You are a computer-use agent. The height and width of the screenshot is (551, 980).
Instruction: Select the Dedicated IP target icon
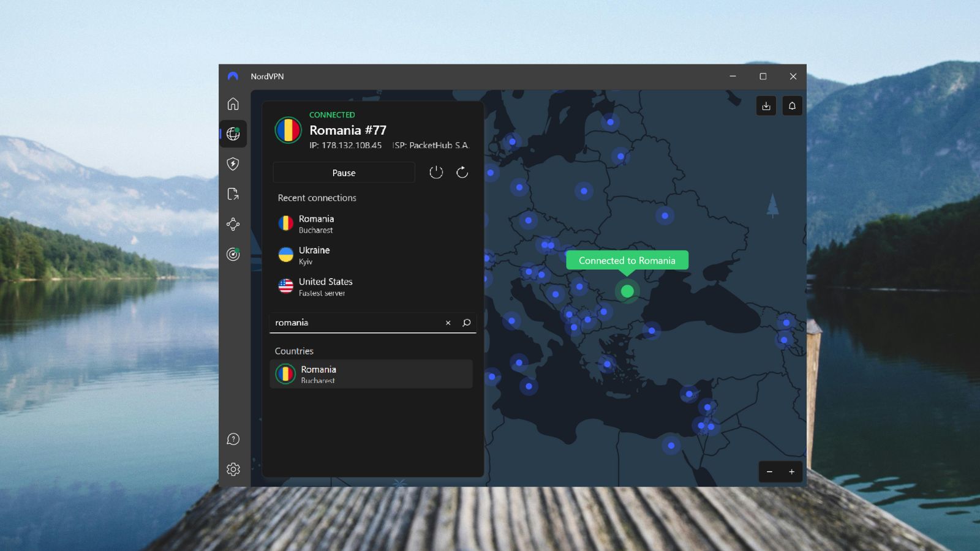click(x=233, y=254)
